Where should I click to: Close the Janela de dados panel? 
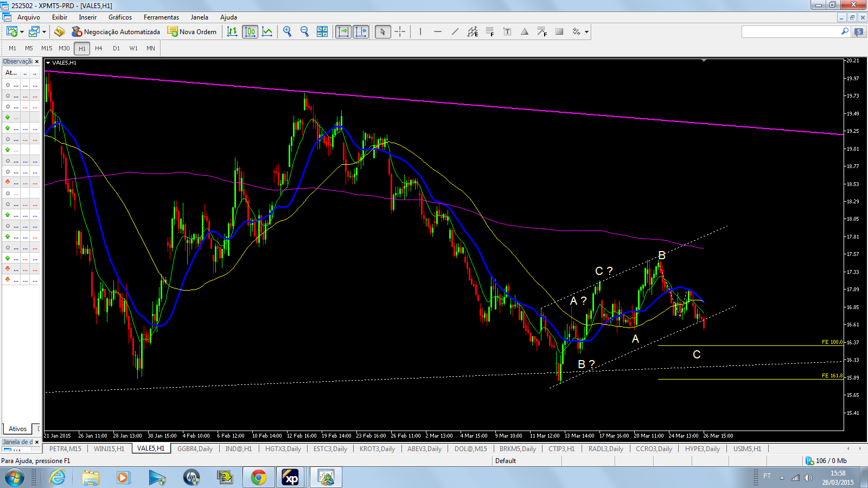[37, 442]
